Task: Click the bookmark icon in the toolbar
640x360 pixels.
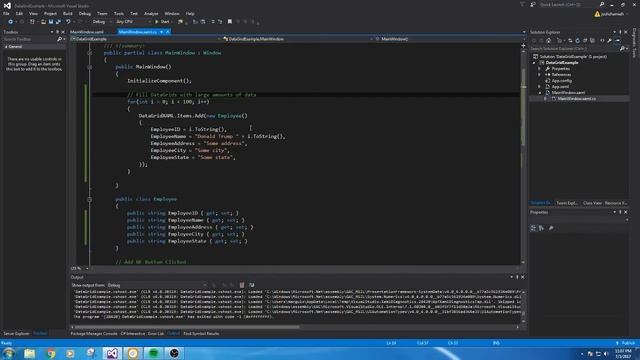Action: (x=230, y=22)
